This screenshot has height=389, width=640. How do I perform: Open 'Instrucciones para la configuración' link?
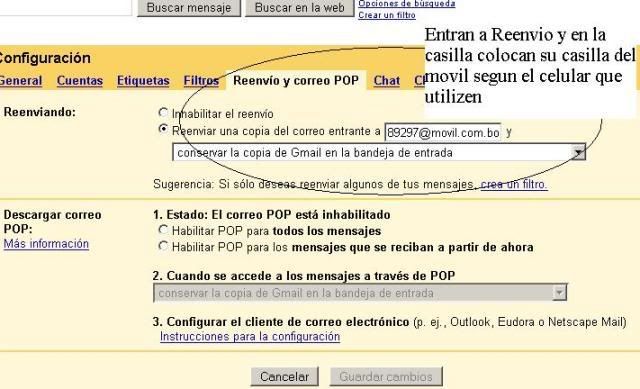[250, 337]
